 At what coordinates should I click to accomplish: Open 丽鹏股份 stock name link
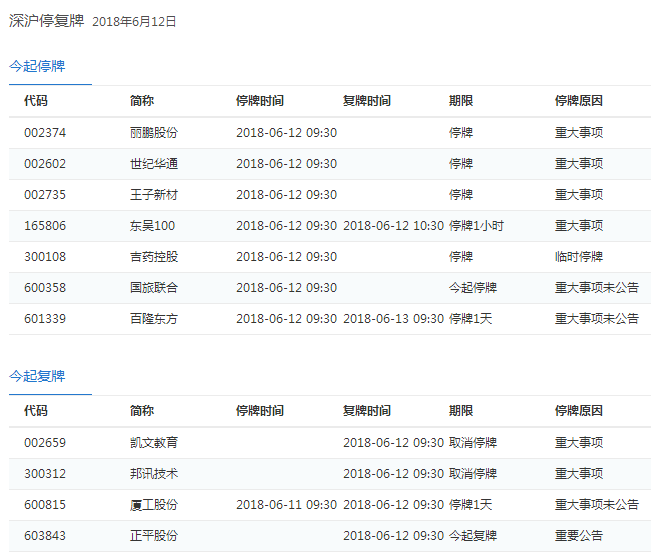click(x=154, y=133)
